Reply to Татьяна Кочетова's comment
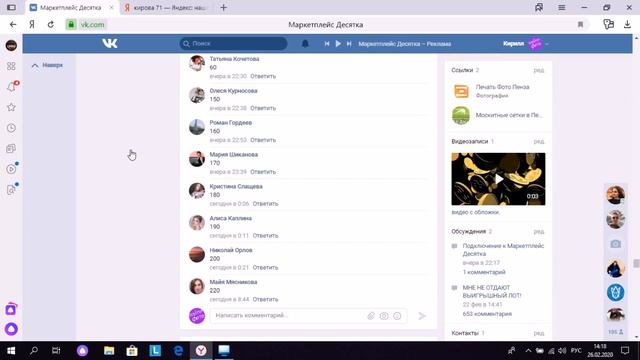Viewport: 640px width, 360px height. [x=263, y=76]
